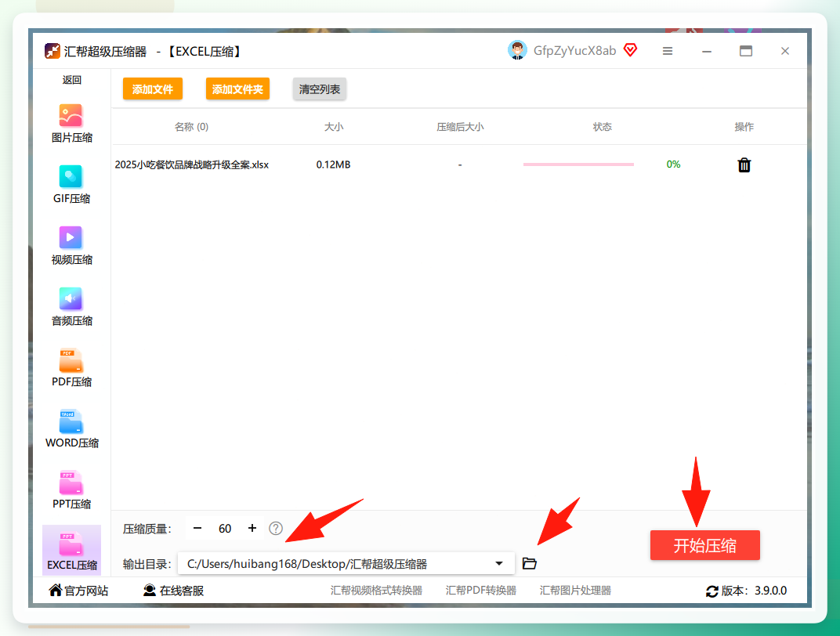Image resolution: width=840 pixels, height=636 pixels.
Task: Click the pink progress bar of the file
Action: (578, 164)
